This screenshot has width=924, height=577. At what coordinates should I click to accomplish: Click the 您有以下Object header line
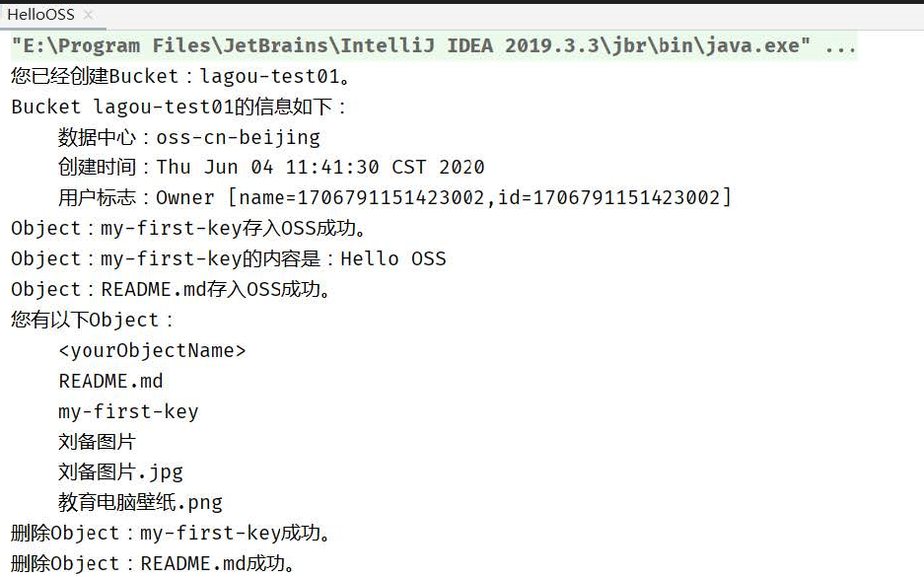(x=89, y=320)
